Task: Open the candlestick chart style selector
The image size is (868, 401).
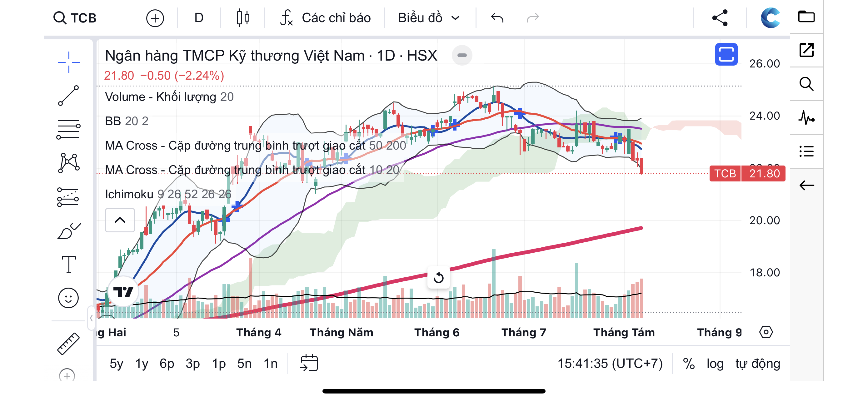Action: click(x=242, y=18)
